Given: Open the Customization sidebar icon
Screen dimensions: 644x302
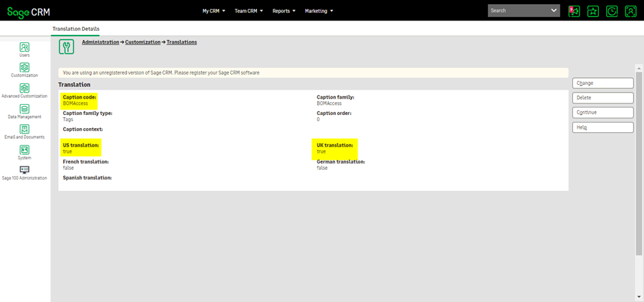Looking at the screenshot, I should tap(25, 67).
